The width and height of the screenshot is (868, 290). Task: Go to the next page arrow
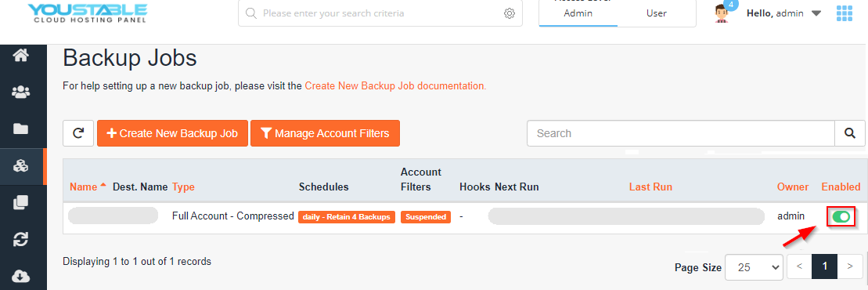(x=850, y=266)
